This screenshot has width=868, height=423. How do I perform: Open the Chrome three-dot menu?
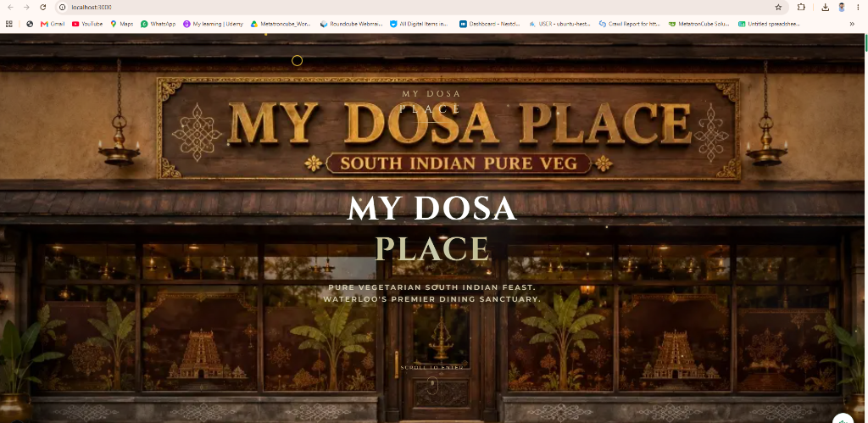(858, 7)
